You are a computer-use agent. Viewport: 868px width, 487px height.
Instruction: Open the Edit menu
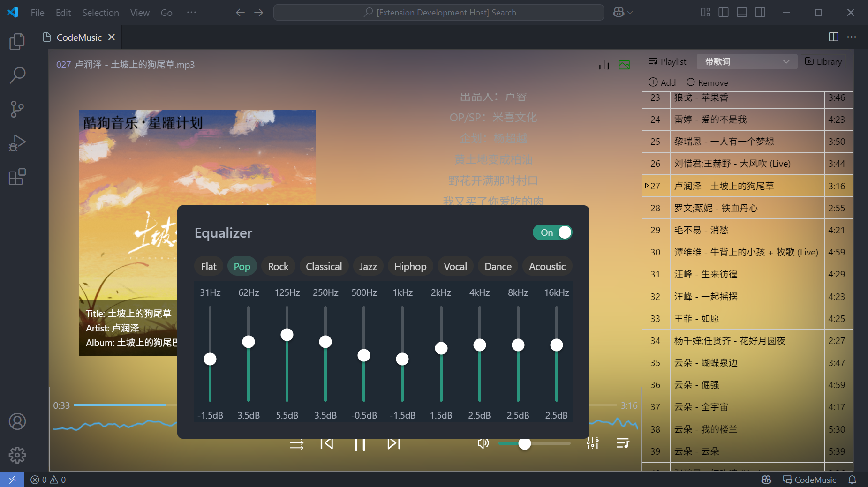63,13
